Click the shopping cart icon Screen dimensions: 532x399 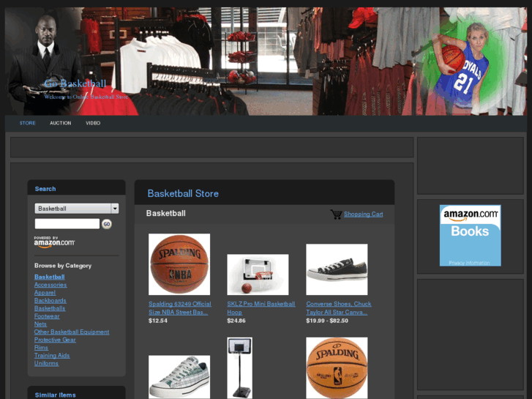click(336, 215)
